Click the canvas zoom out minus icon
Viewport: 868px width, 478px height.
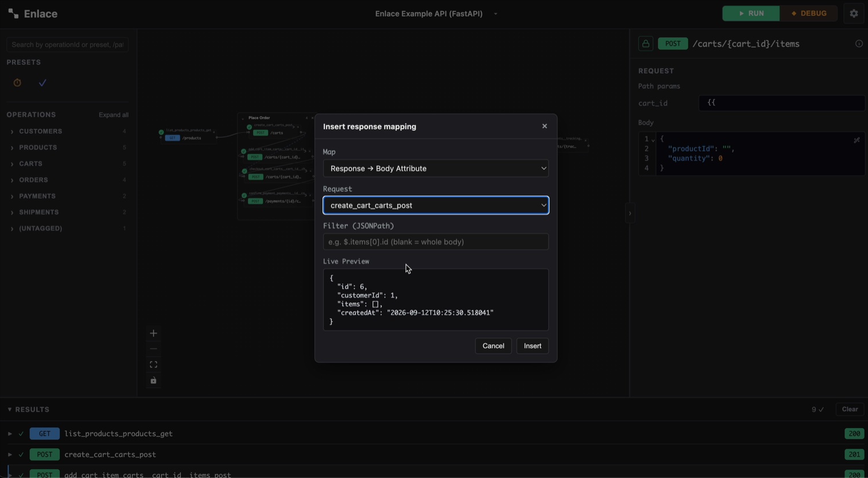point(153,349)
